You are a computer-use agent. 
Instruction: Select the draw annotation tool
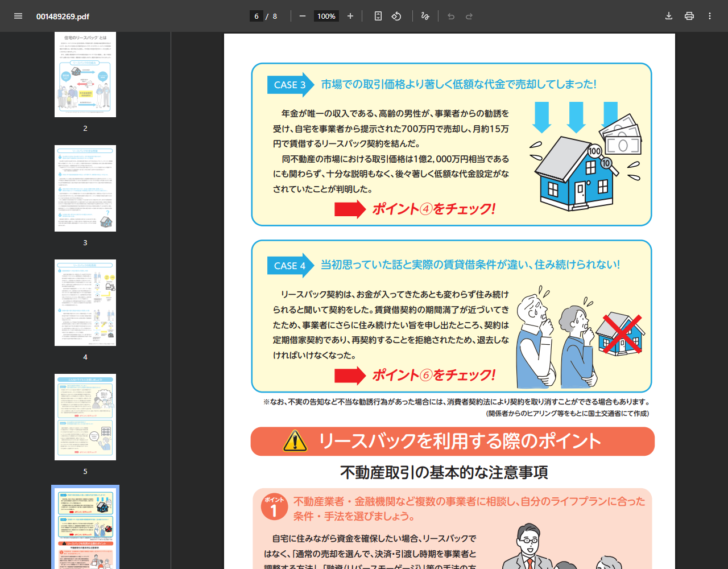pyautogui.click(x=425, y=16)
